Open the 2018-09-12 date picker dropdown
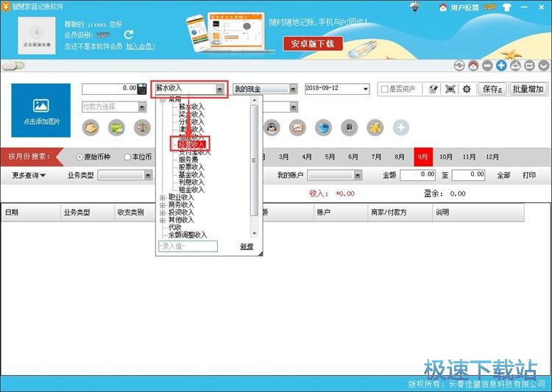Image resolution: width=552 pixels, height=392 pixels. [x=365, y=89]
